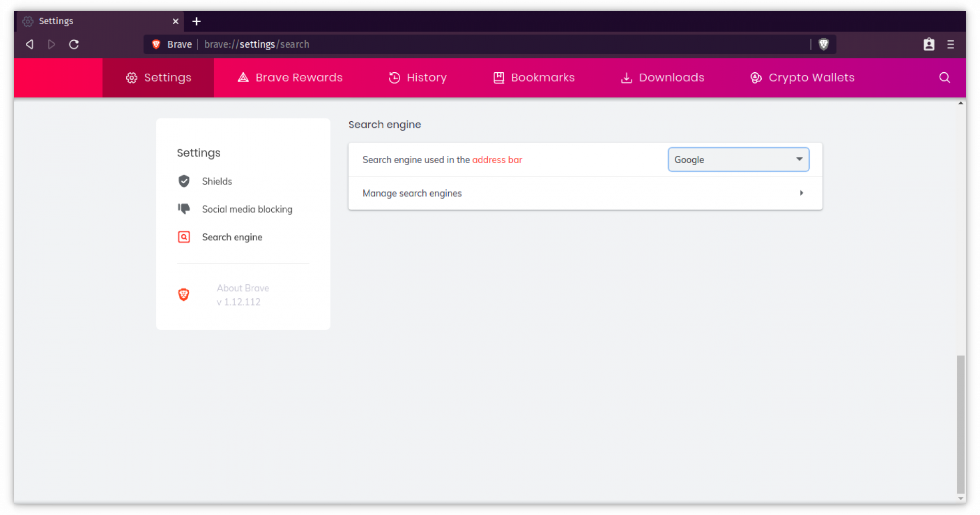Click the thumbs-down social media blocking icon
The width and height of the screenshot is (980, 515).
184,208
